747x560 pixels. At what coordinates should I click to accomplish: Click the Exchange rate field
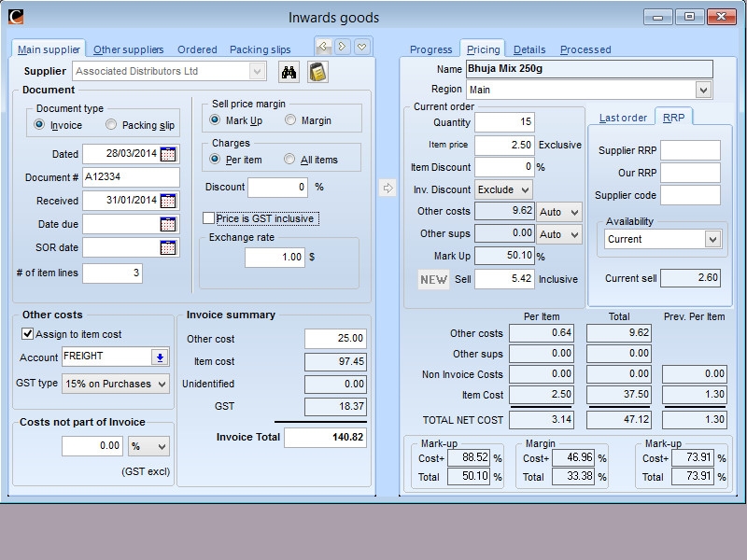[x=275, y=258]
